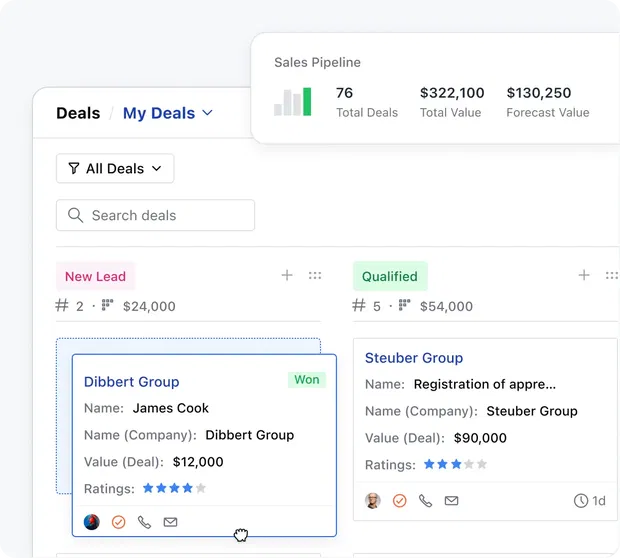Click the $90,000 deal value
The height and width of the screenshot is (558, 620).
pyautogui.click(x=480, y=438)
